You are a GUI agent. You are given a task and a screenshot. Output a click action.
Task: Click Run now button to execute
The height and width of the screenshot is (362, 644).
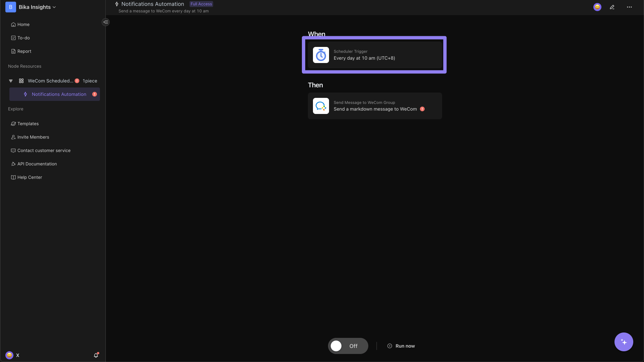coord(400,346)
